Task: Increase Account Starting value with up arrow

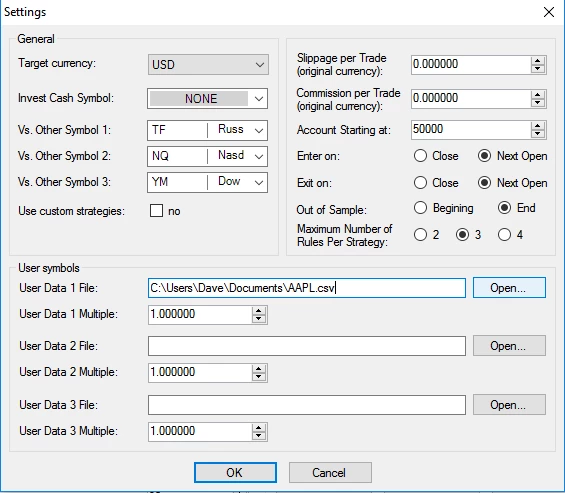Action: point(538,126)
